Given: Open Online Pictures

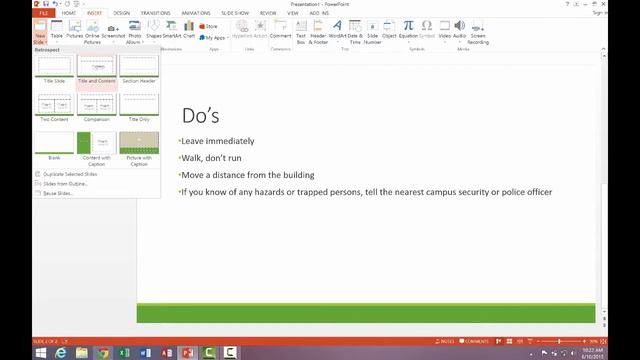Looking at the screenshot, I should [92, 32].
